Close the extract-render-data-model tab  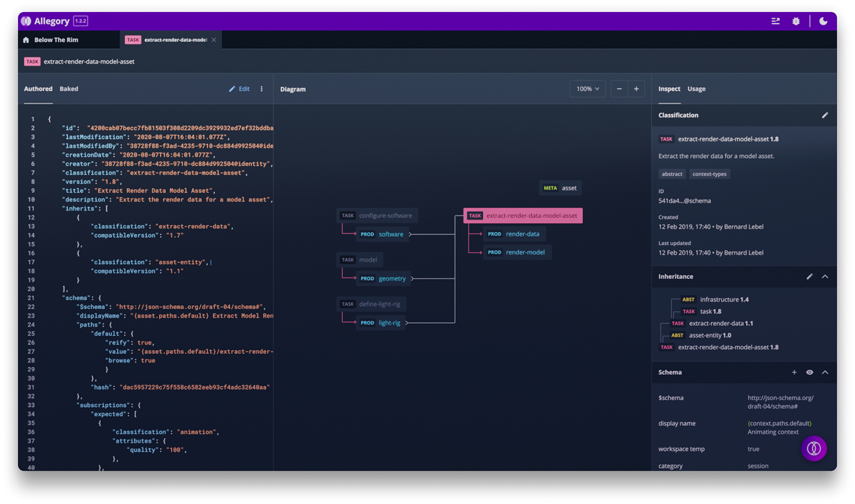click(x=214, y=40)
